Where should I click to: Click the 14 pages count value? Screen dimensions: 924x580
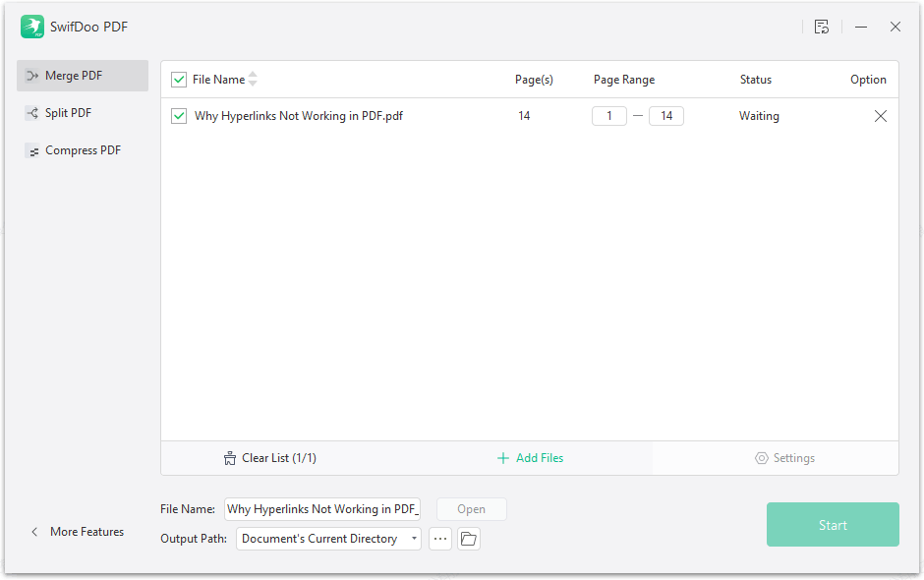pyautogui.click(x=524, y=116)
